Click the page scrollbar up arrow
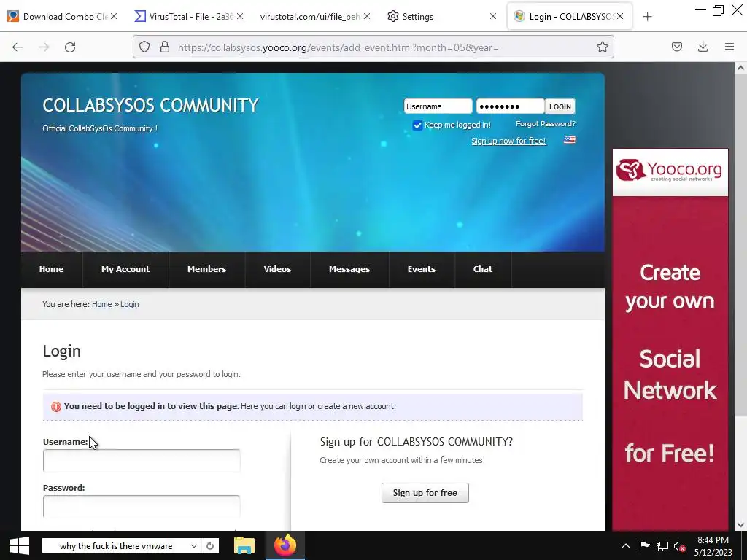Screen dimensions: 747x560 tap(740, 68)
